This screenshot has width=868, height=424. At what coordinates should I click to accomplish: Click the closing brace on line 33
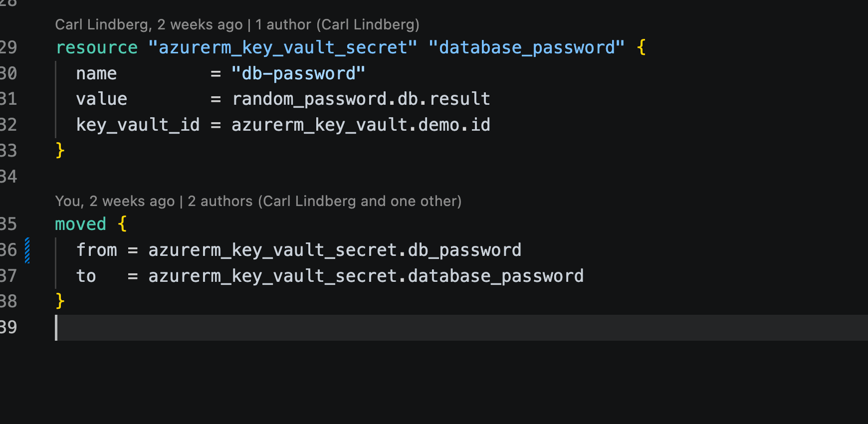click(60, 150)
